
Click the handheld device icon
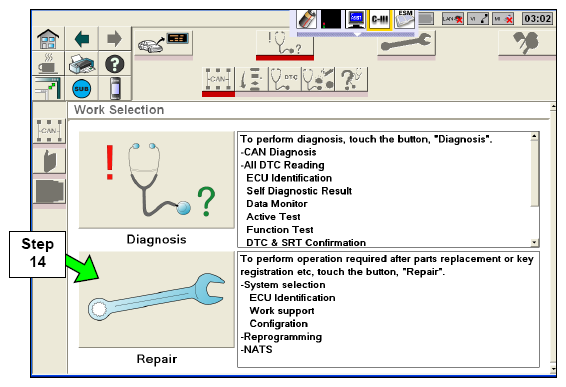coord(114,88)
